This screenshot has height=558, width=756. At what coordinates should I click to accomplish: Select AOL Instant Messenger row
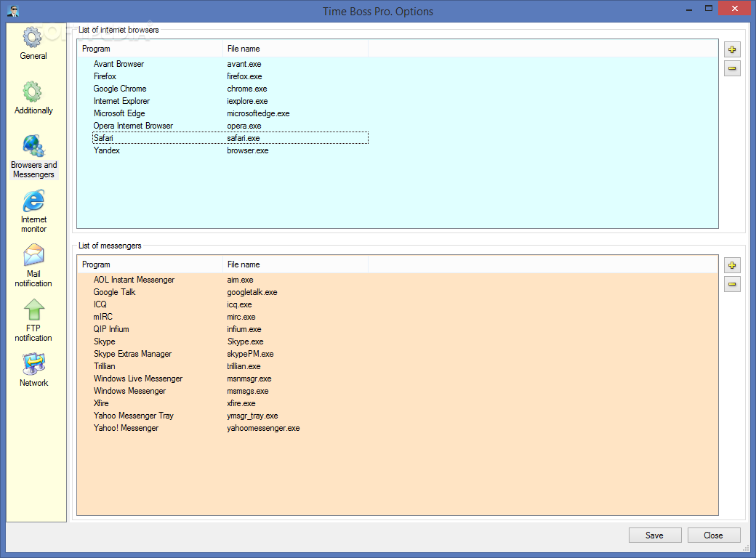tap(230, 280)
